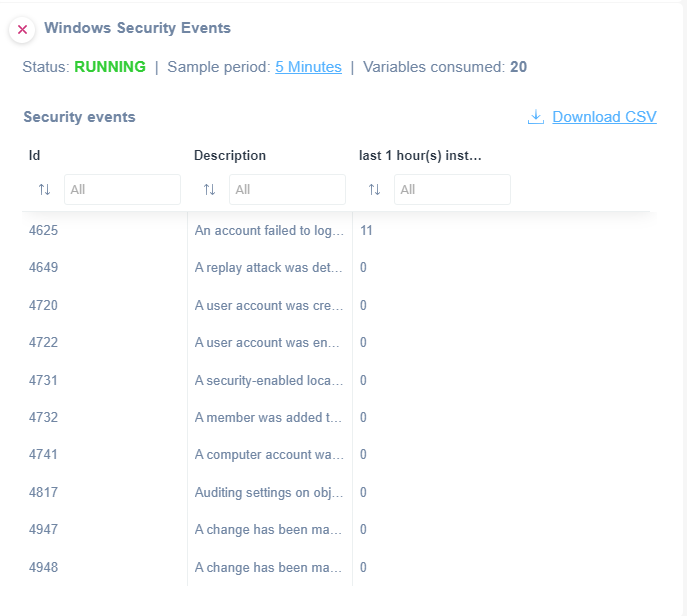
Task: Click 'A security-enabled loca...' description
Action: pyautogui.click(x=269, y=380)
